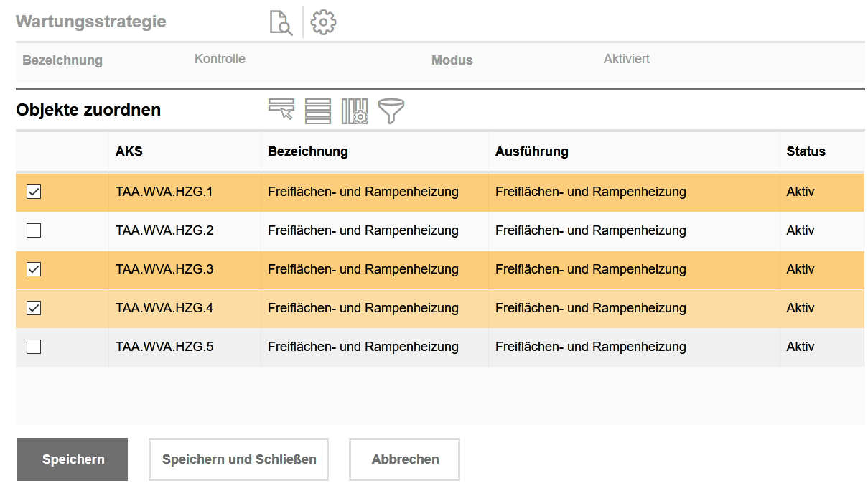Click the Bezeichnung table column header
This screenshot has height=486, width=868.
[307, 151]
